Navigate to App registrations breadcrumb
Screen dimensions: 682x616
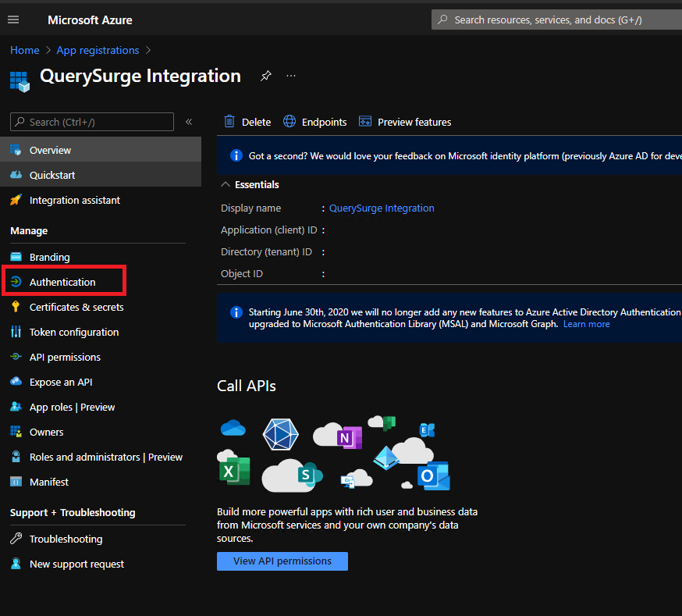[x=98, y=50]
